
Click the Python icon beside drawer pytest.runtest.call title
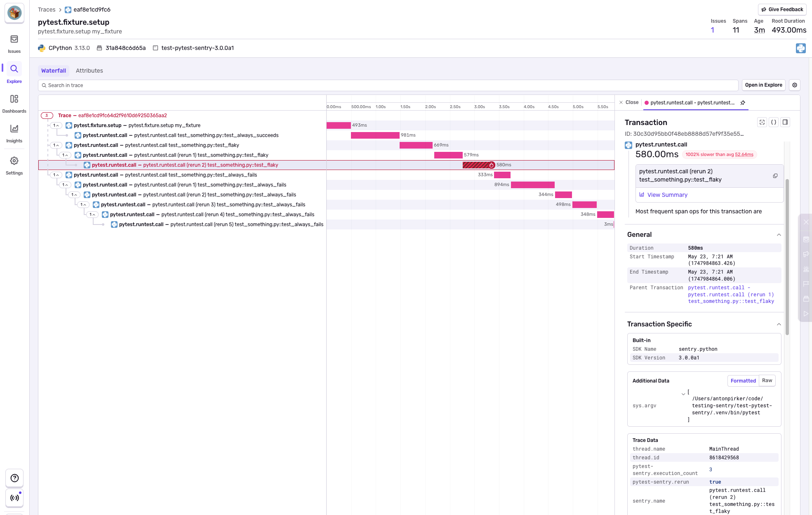(x=628, y=145)
